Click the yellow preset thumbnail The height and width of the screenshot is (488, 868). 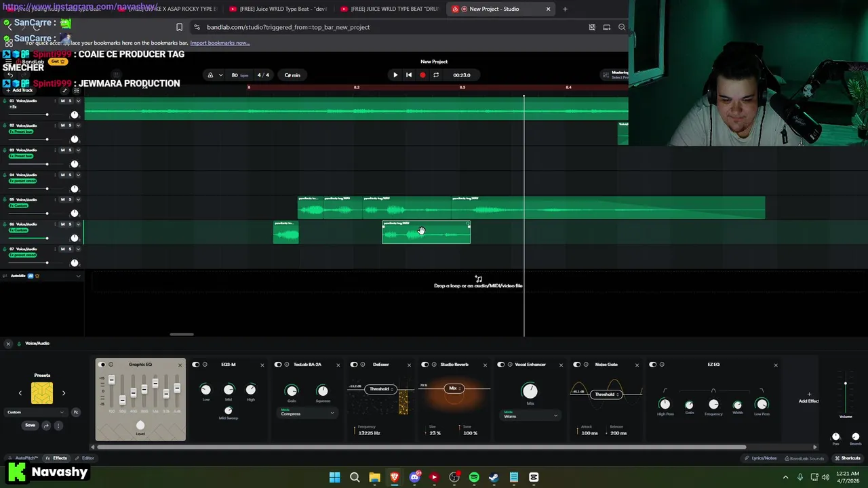(x=42, y=393)
